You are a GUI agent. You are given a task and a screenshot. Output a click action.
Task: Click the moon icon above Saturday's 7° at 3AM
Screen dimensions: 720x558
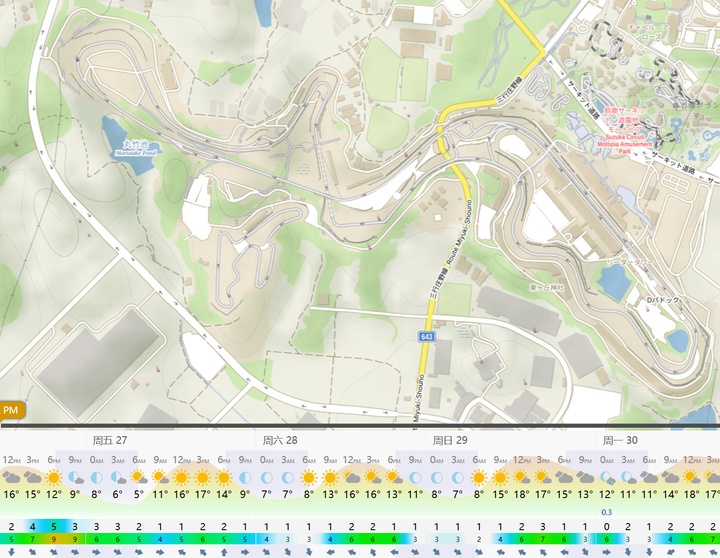288,477
